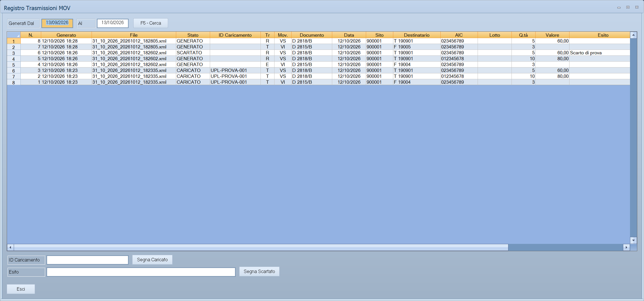Click the Valore column header

(x=552, y=35)
